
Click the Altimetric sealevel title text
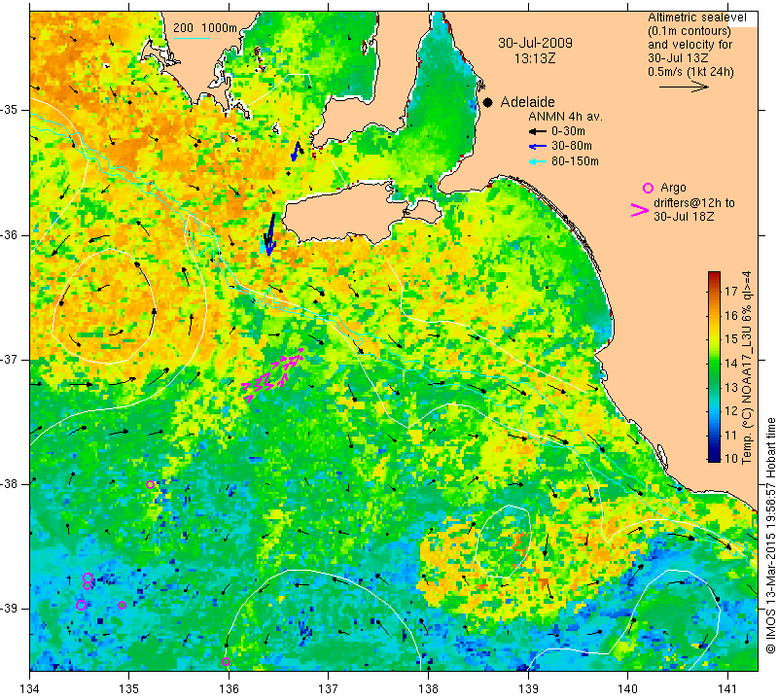tap(697, 17)
